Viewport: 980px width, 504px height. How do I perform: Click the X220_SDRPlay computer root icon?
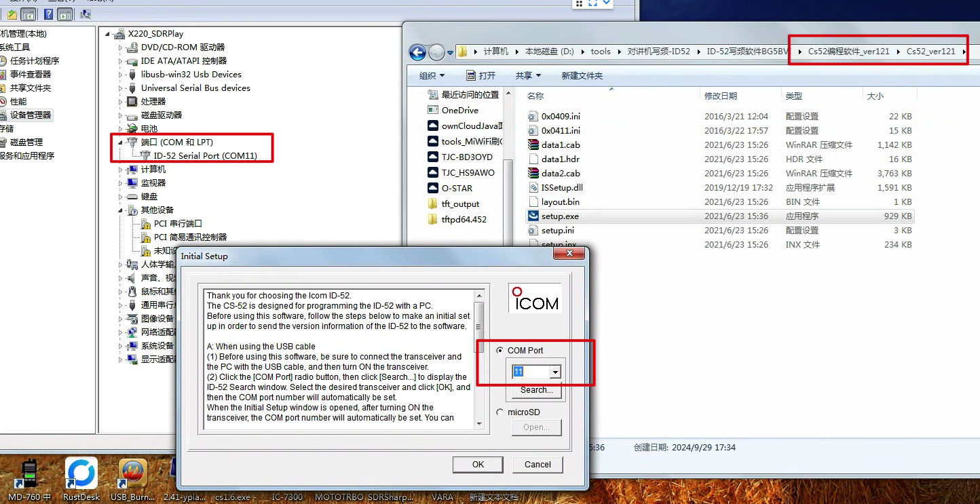(119, 34)
